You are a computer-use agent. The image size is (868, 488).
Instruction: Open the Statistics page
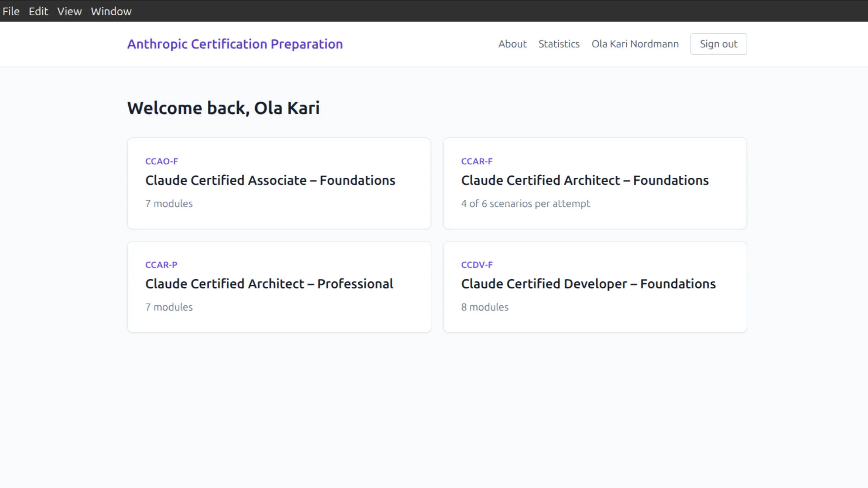(x=559, y=44)
